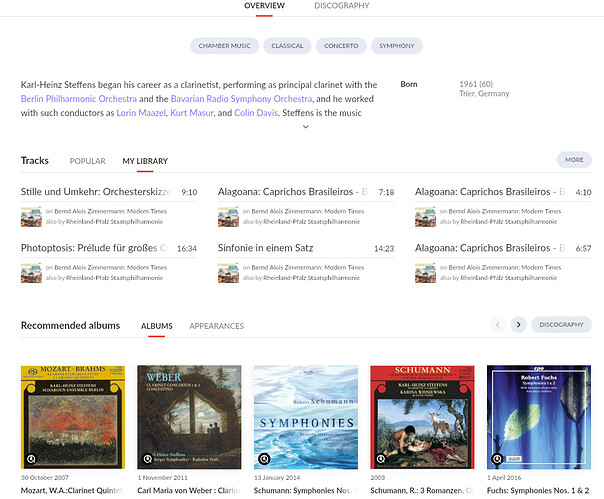Follow the Lorin Maazel link
This screenshot has width=604, height=499.
tap(141, 113)
